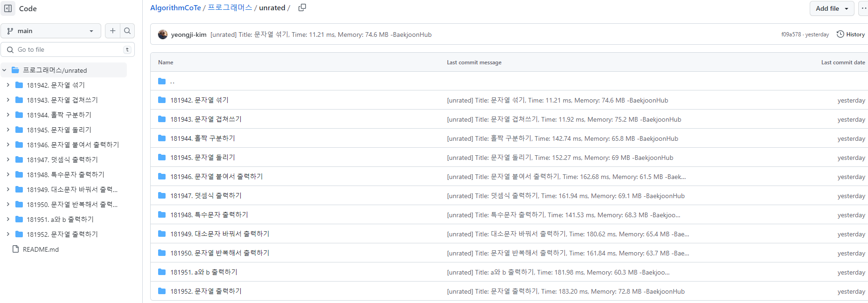Click the parent directory folder icon
868x303 pixels.
pyautogui.click(x=162, y=81)
